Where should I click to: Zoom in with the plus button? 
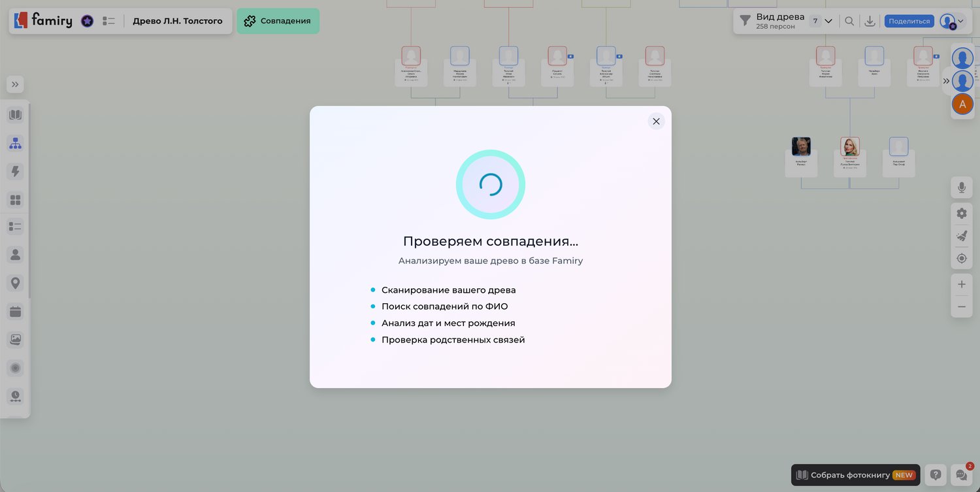[x=961, y=284]
